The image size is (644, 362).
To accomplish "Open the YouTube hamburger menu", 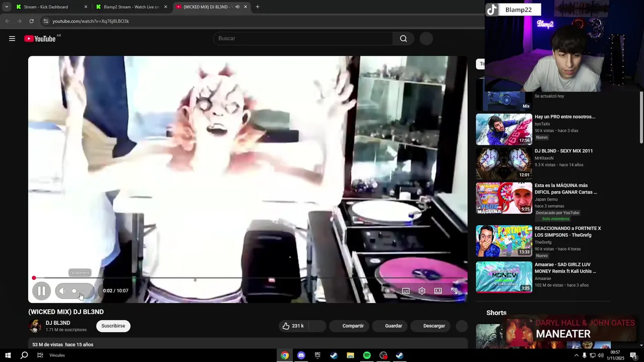I will tap(12, 39).
